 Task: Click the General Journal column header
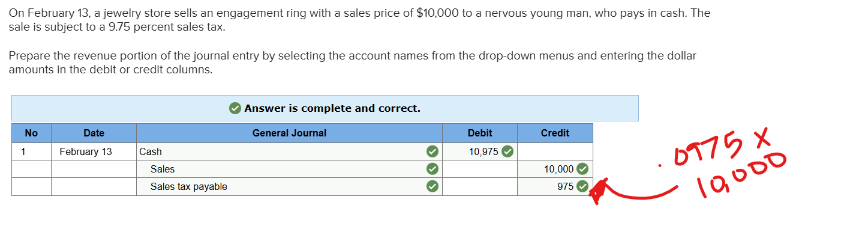coord(289,133)
